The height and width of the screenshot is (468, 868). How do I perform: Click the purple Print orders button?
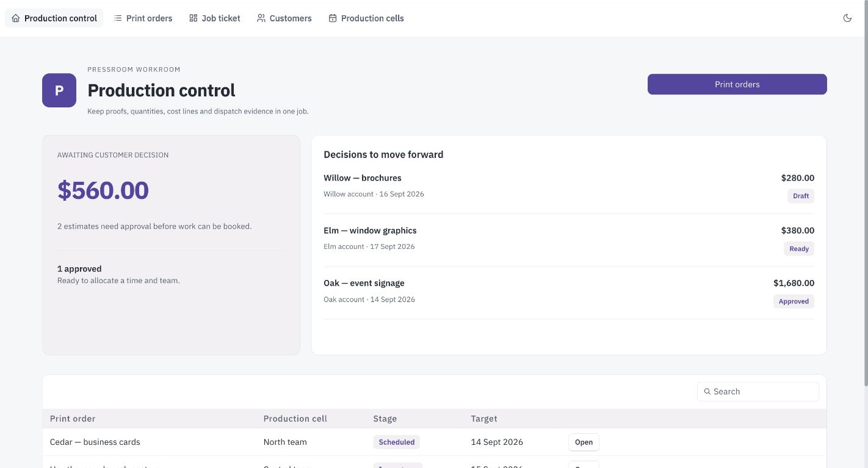tap(737, 84)
